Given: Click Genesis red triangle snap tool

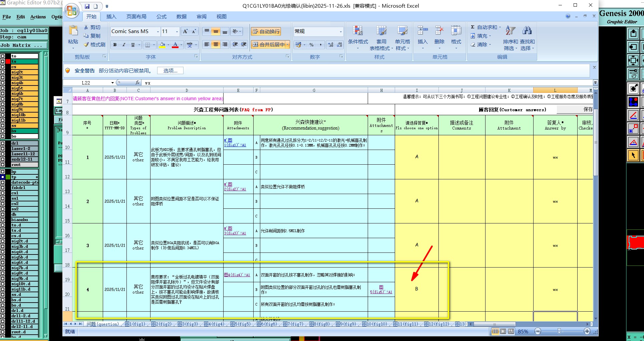Looking at the screenshot, I should click(x=633, y=142).
